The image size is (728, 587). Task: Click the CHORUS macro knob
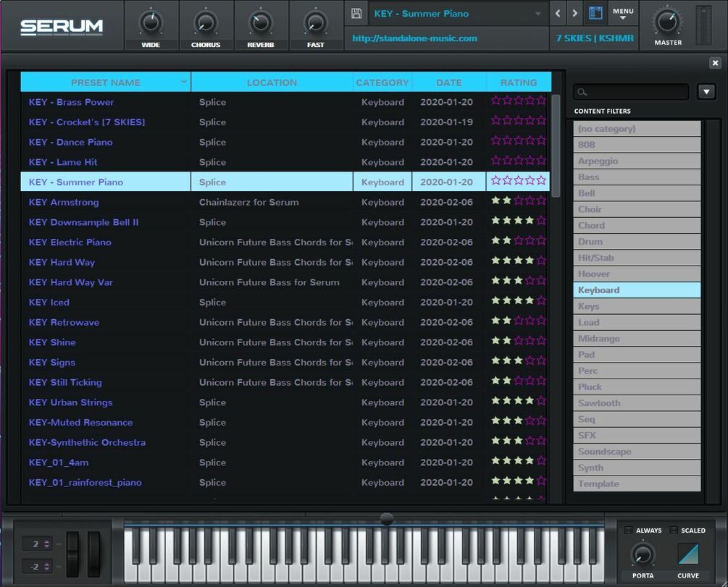[x=206, y=22]
